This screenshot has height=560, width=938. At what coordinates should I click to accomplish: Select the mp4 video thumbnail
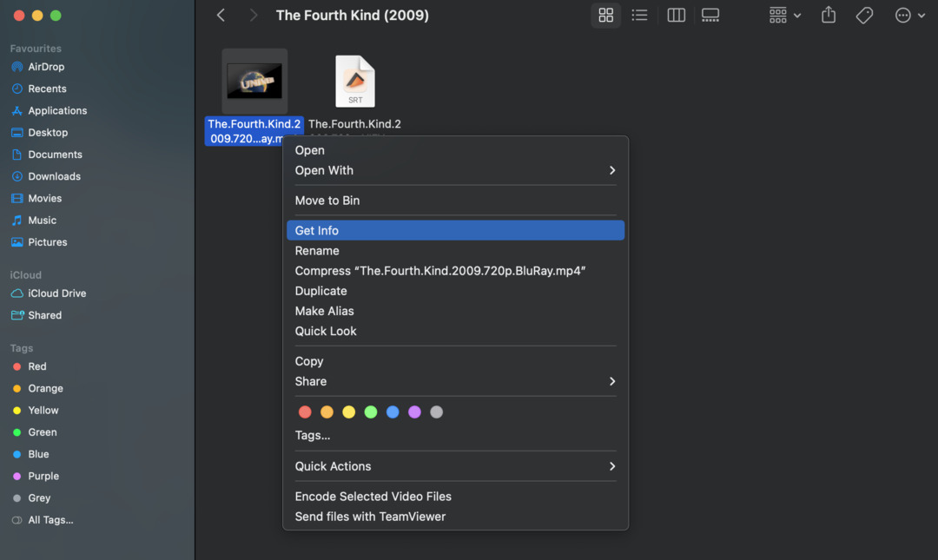coord(254,82)
